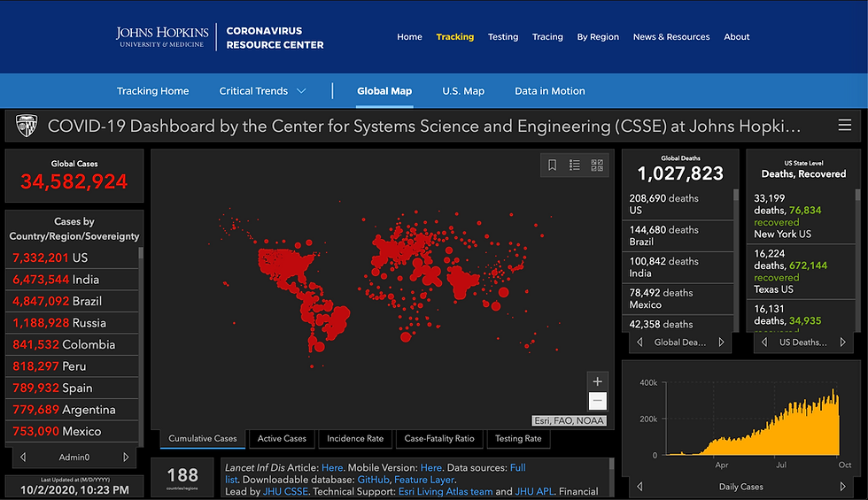Viewport: 868px width, 500px height.
Task: Open the Mobile Version Here link
Action: click(430, 467)
